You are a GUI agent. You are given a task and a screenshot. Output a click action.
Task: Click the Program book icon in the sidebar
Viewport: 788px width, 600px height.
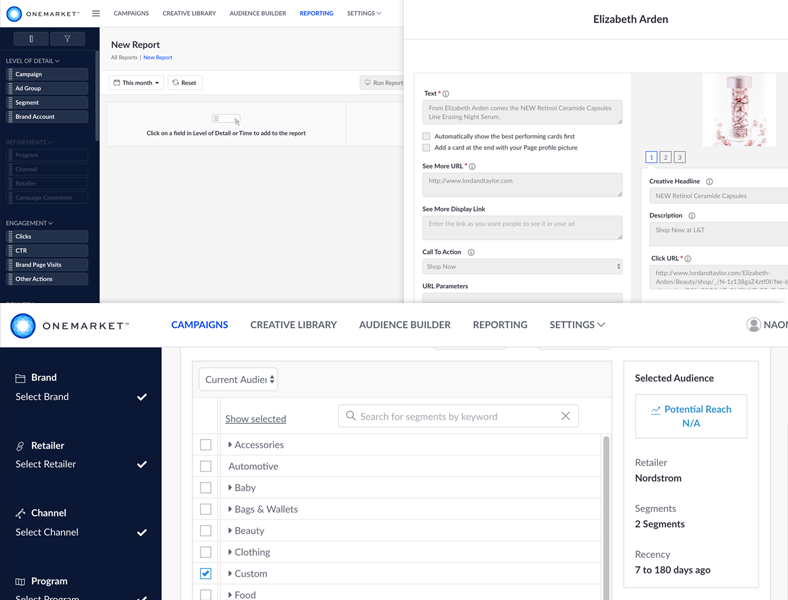click(20, 581)
